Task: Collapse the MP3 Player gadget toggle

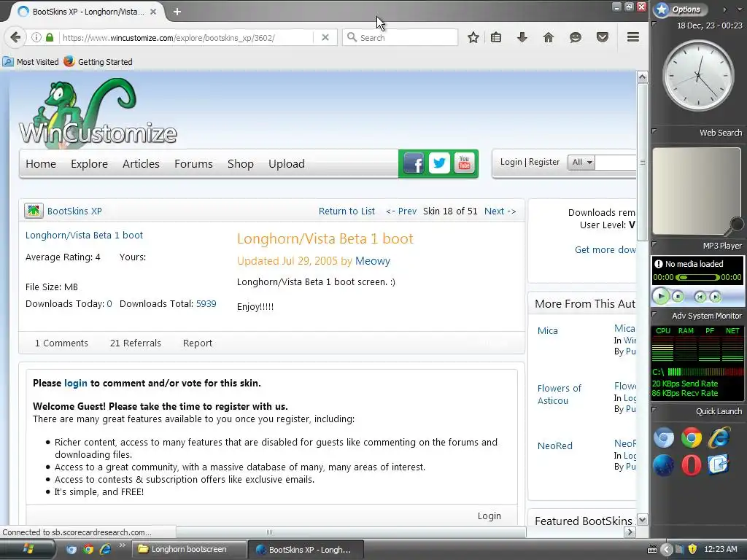Action: coord(654,244)
